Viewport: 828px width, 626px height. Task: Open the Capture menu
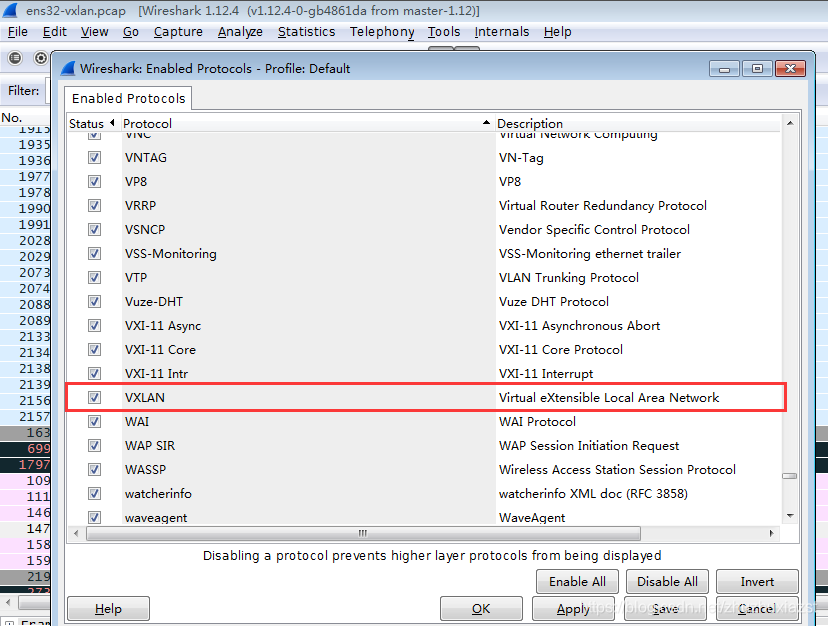point(178,32)
